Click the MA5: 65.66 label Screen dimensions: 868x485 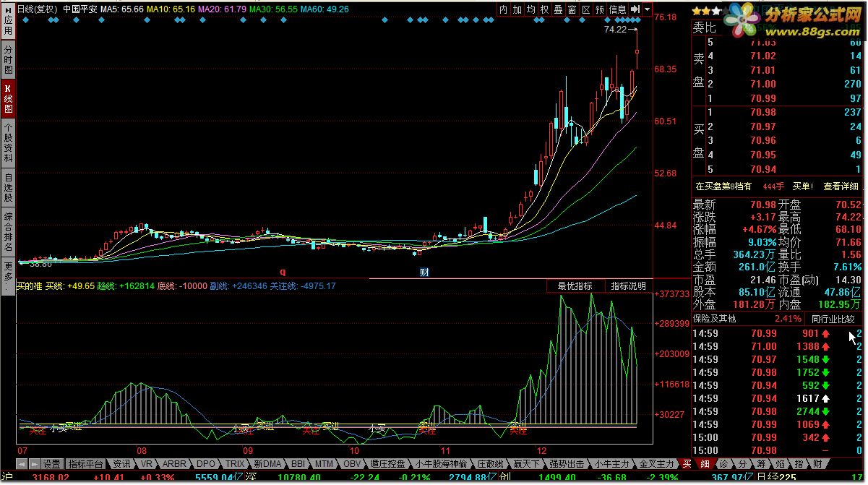(x=121, y=9)
